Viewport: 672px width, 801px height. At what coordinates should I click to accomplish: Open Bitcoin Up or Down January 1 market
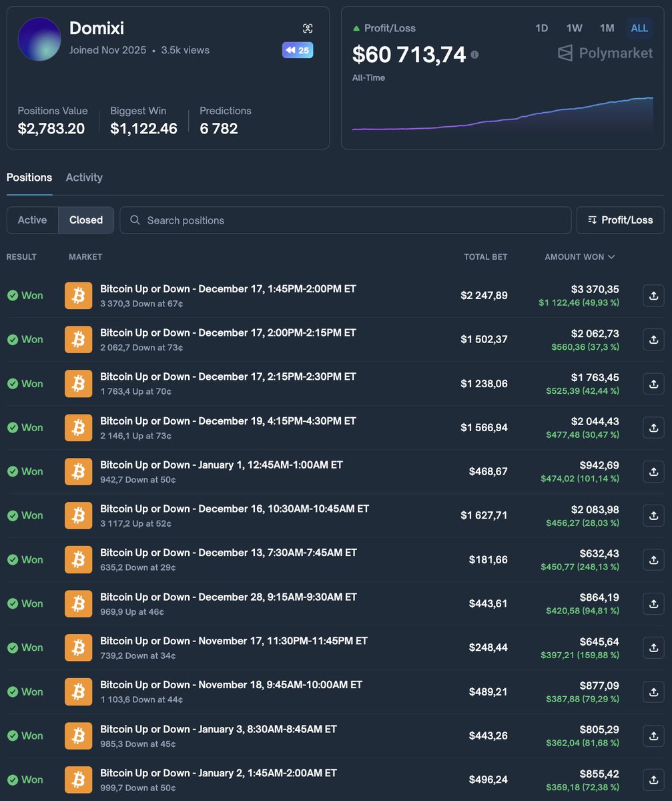tap(222, 465)
